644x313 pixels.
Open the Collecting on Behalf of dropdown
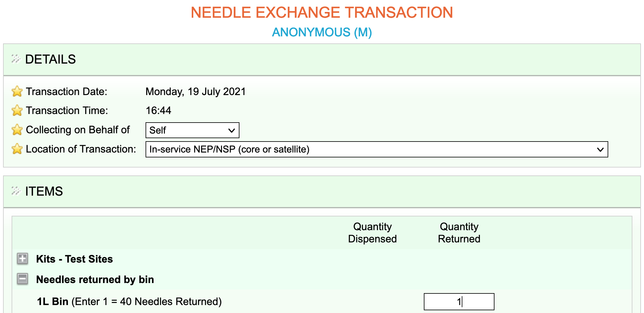point(192,130)
